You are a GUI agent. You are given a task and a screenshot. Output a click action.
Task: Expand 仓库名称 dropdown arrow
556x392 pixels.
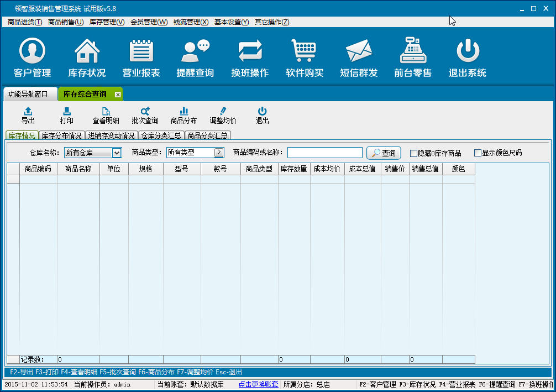tap(116, 153)
